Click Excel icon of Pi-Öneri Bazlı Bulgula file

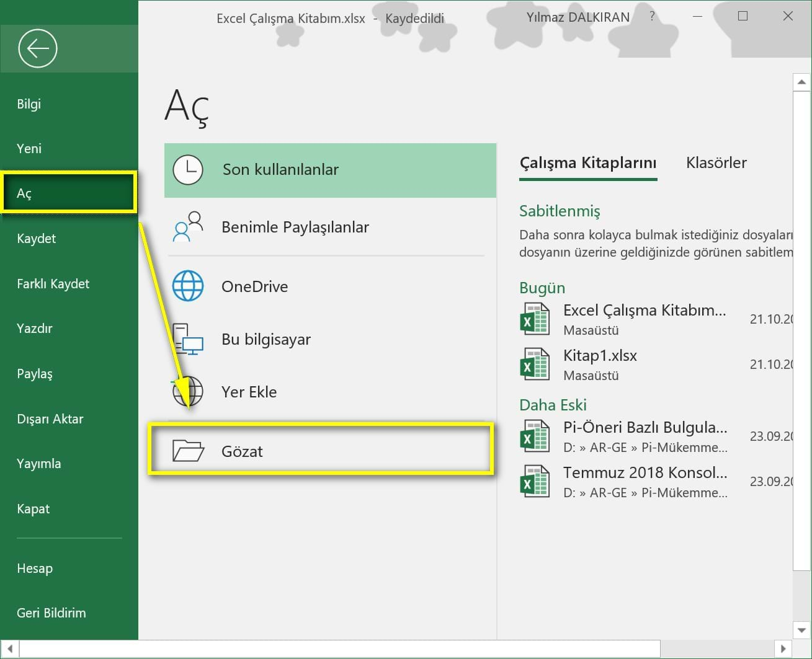click(534, 436)
